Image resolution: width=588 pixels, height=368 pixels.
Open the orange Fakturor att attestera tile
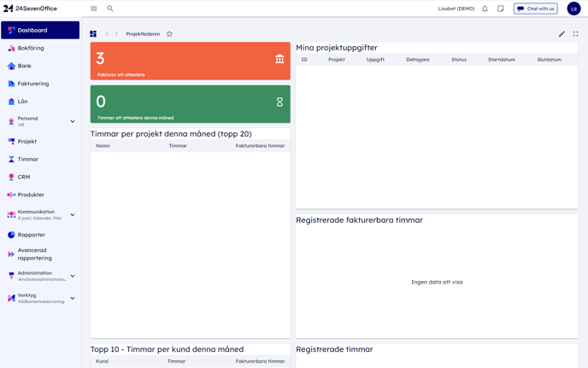click(190, 61)
